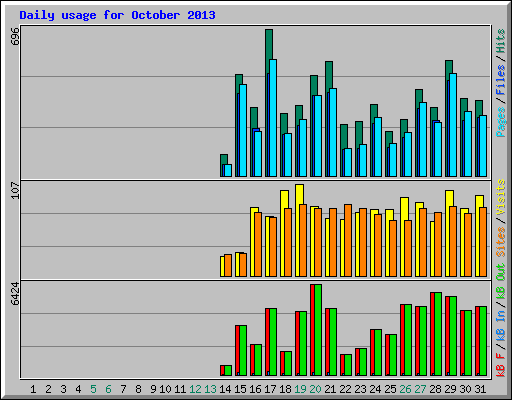This screenshot has width=512, height=400.
Task: Click weekend day 27 on the x-axis
Action: (420, 389)
